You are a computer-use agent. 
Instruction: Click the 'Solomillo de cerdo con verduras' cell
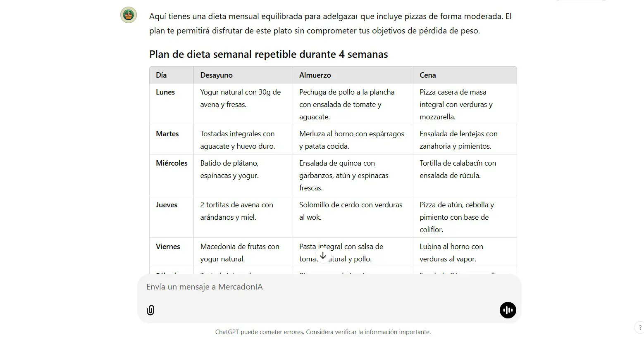click(353, 217)
